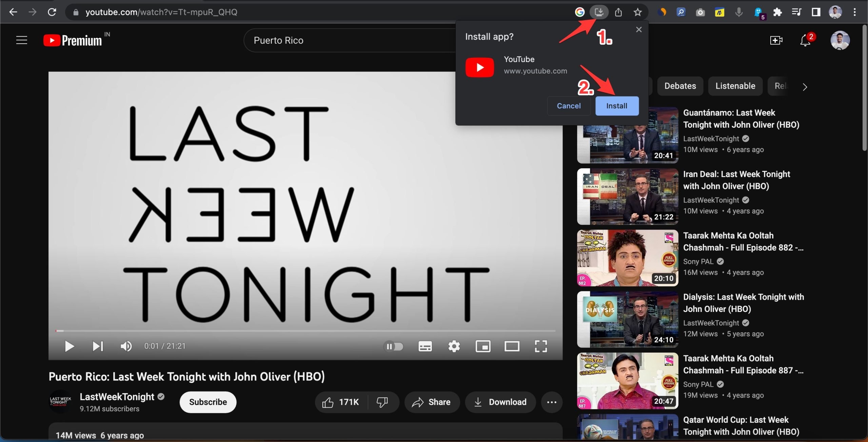The height and width of the screenshot is (442, 868).
Task: Toggle the autoplay switch
Action: click(x=393, y=346)
